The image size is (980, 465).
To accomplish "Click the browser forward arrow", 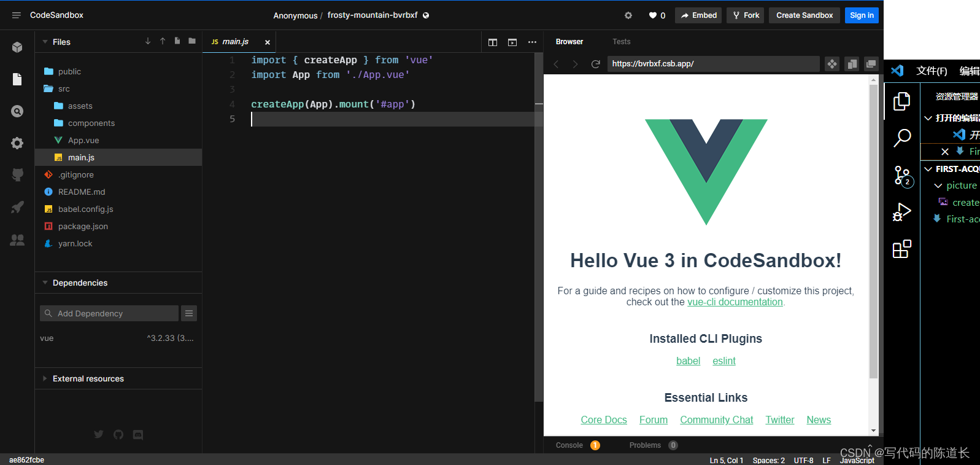I will click(575, 64).
